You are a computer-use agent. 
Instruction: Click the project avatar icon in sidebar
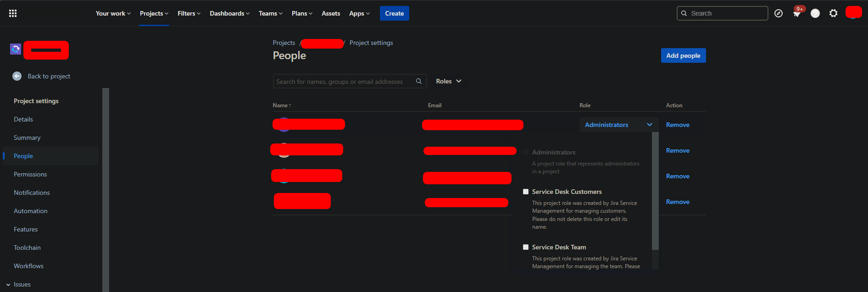click(x=16, y=49)
